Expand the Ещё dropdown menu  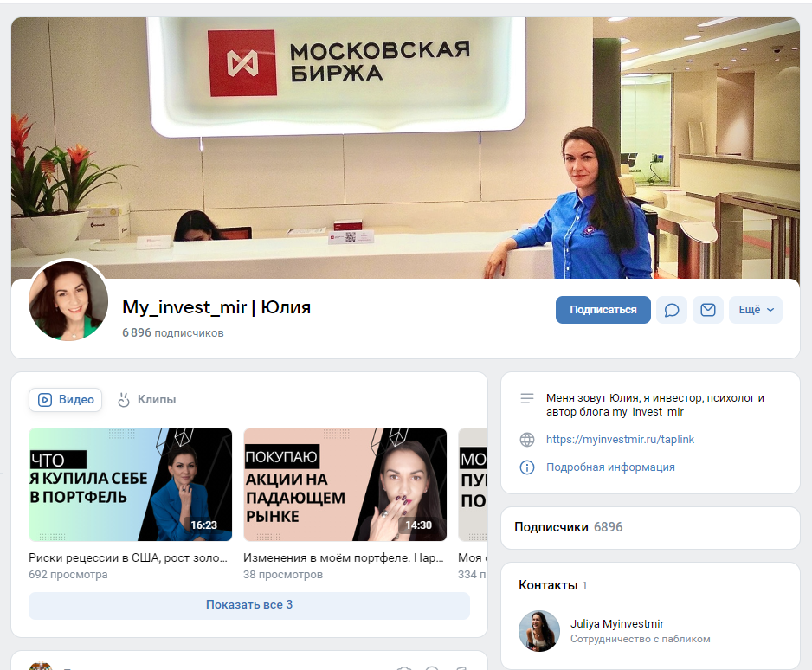(756, 310)
